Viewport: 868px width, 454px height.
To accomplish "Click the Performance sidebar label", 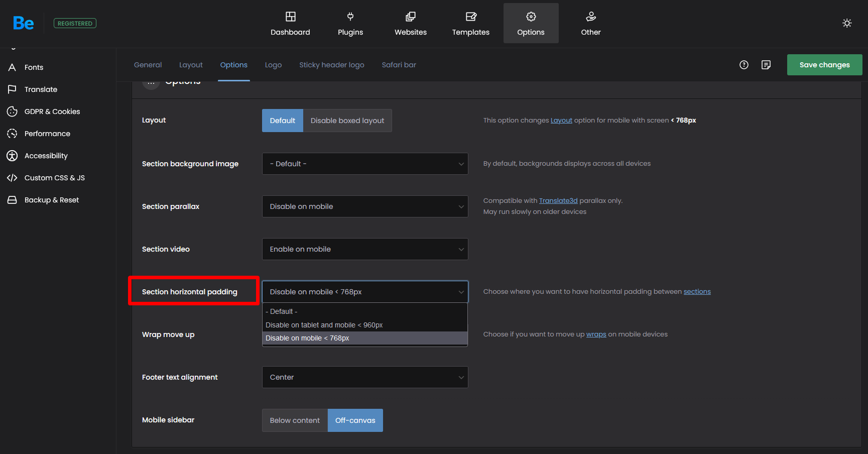I will click(x=47, y=134).
